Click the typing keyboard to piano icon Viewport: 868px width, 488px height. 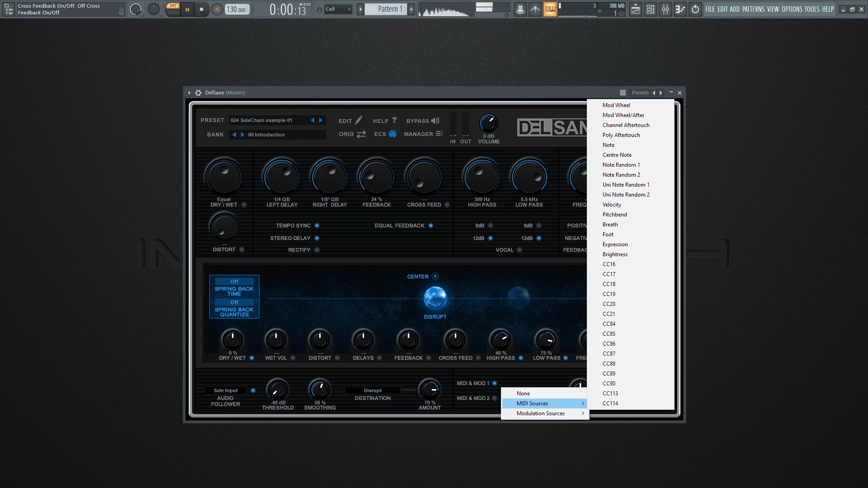coord(550,9)
